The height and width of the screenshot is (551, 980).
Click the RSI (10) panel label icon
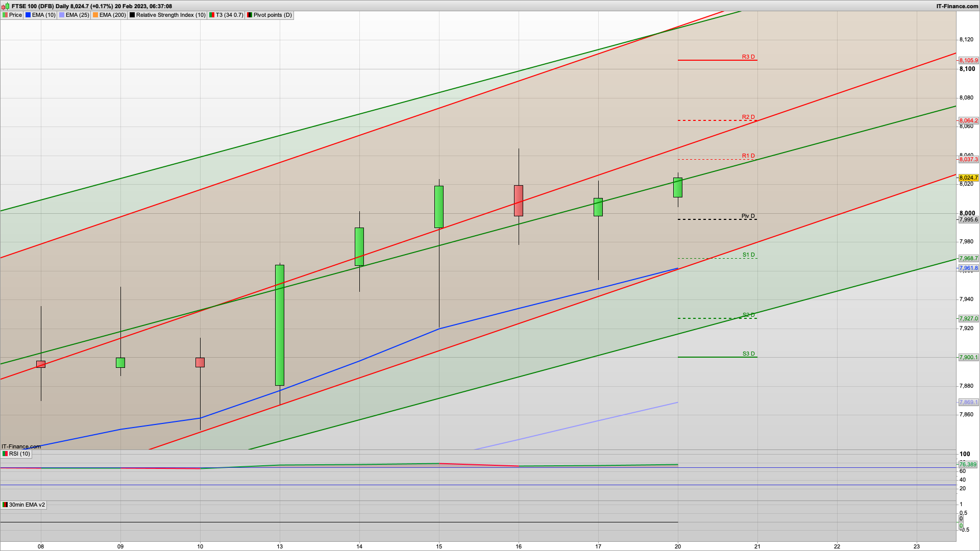(x=5, y=454)
